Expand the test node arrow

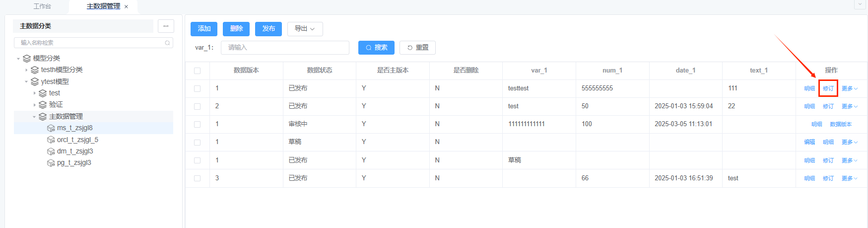tap(34, 93)
